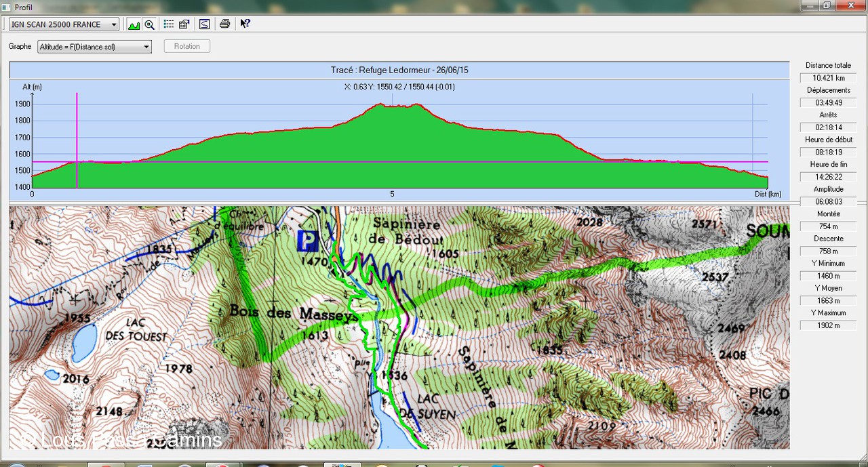Click the Y Maximum value box
Screen dimensions: 868x467
click(x=828, y=325)
